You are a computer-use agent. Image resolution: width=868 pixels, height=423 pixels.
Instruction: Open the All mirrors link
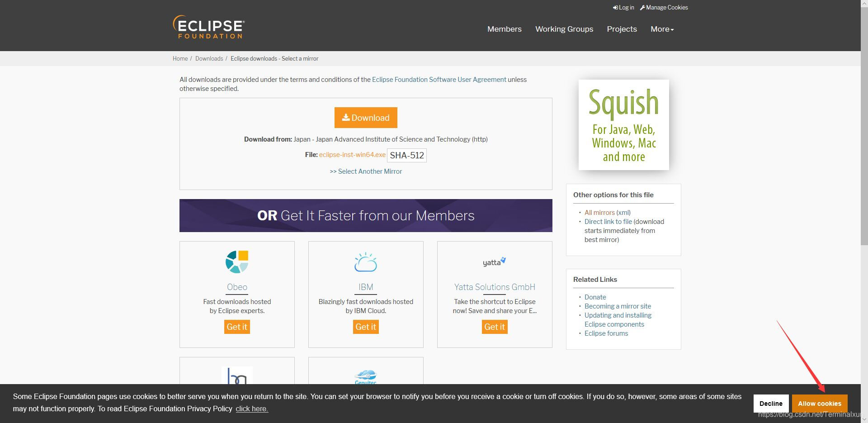599,212
